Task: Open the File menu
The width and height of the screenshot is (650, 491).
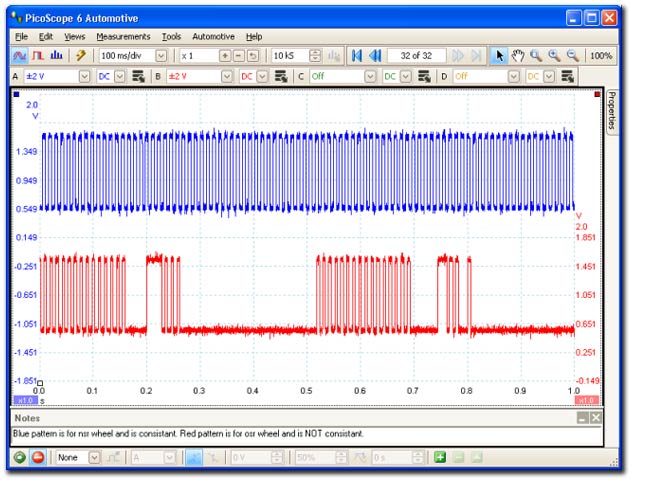Action: [x=21, y=36]
